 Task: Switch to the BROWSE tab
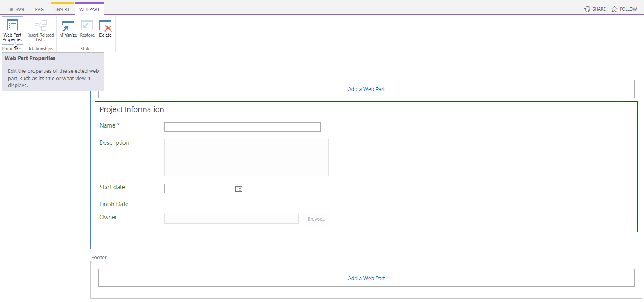point(17,9)
